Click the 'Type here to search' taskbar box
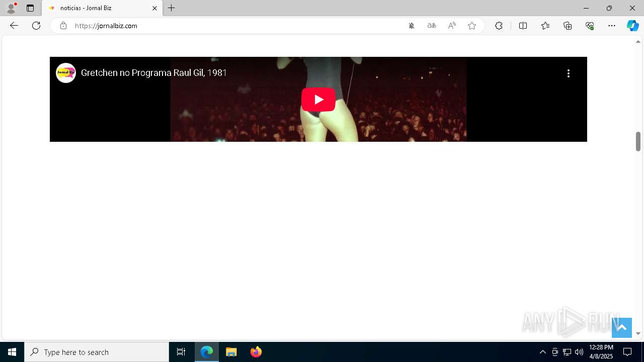Viewport: 644px width, 362px height. (x=97, y=352)
